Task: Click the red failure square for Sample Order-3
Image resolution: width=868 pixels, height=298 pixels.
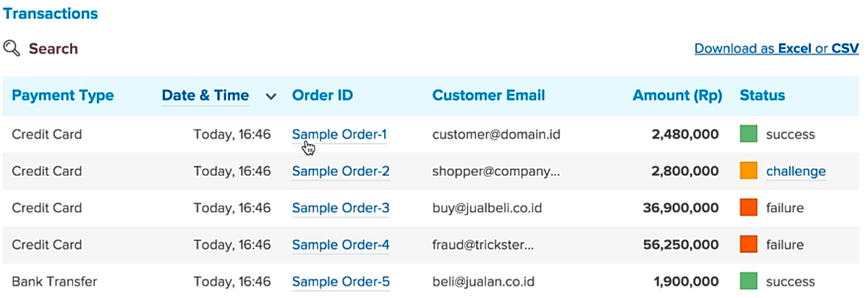Action: [x=749, y=208]
